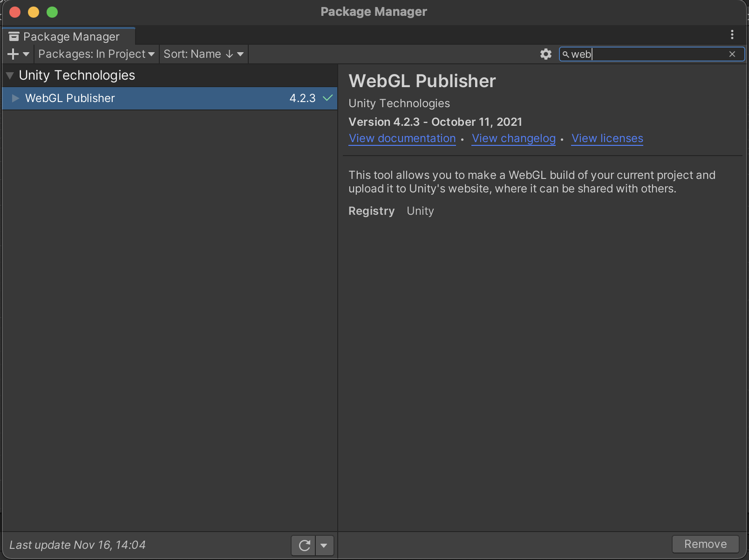Clear the search field with X

(732, 54)
